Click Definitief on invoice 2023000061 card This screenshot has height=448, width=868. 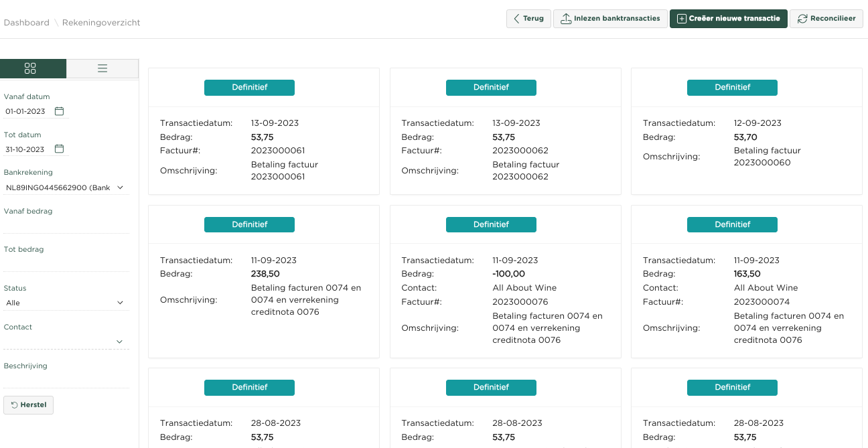pos(249,88)
